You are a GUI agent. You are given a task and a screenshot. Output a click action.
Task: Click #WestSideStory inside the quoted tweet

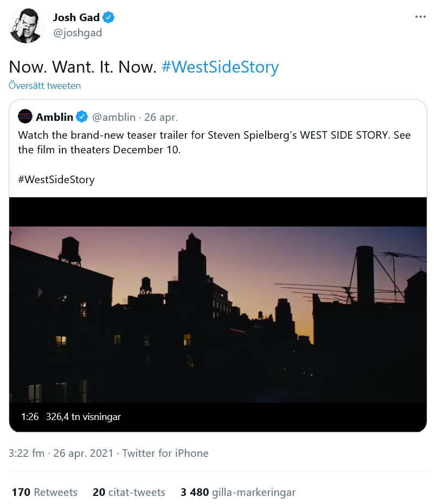click(56, 179)
